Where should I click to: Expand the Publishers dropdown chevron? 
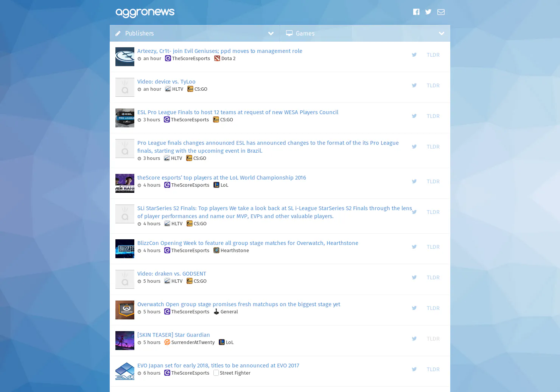(271, 34)
